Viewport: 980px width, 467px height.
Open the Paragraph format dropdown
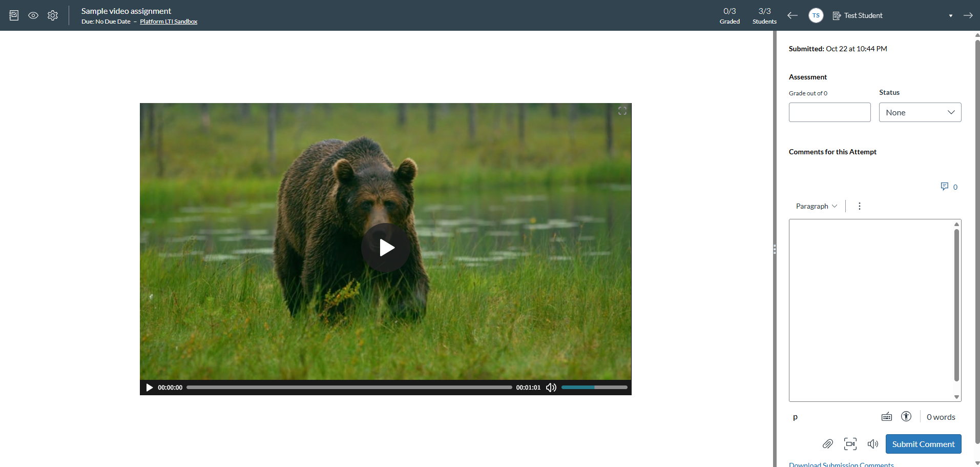tap(816, 206)
